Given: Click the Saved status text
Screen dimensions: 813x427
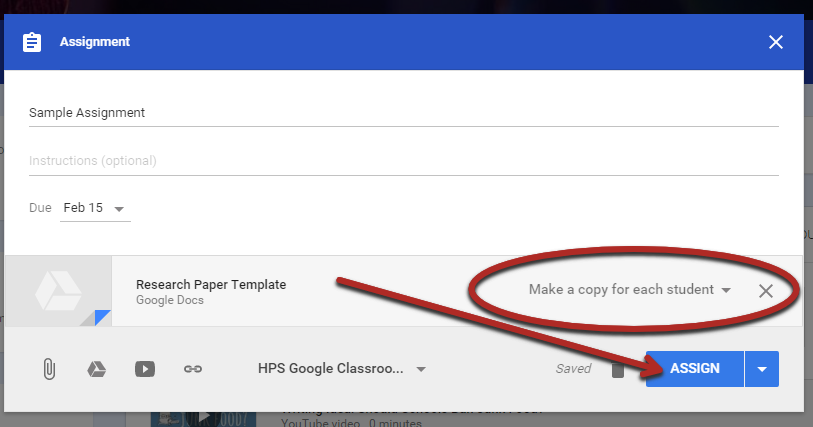Looking at the screenshot, I should point(573,368).
